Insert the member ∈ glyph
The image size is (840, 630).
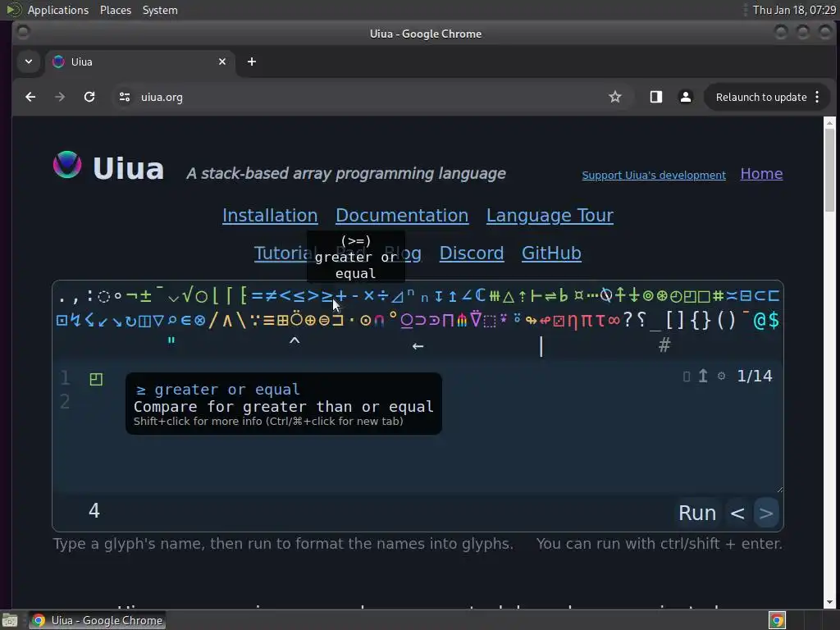186,321
